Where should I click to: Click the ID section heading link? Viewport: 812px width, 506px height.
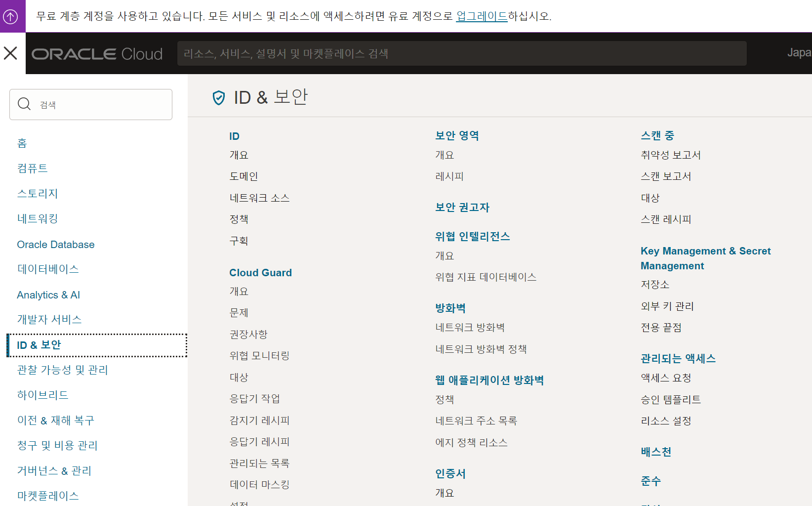coord(234,136)
